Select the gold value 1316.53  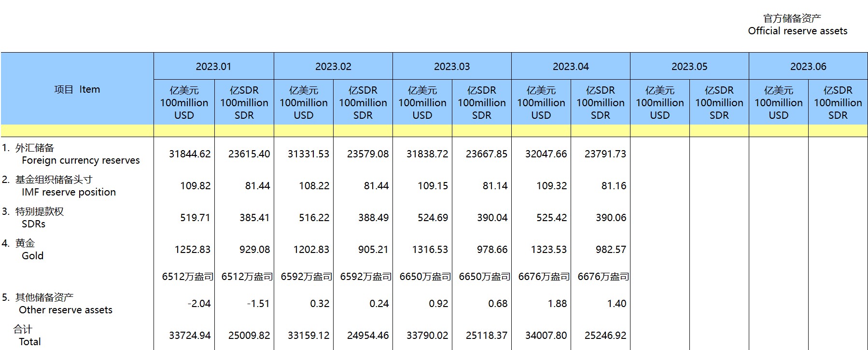[x=430, y=250]
